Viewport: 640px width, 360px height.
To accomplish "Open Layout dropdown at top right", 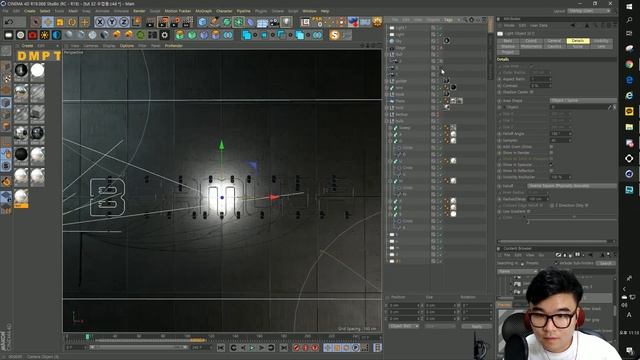I will tap(590, 11).
